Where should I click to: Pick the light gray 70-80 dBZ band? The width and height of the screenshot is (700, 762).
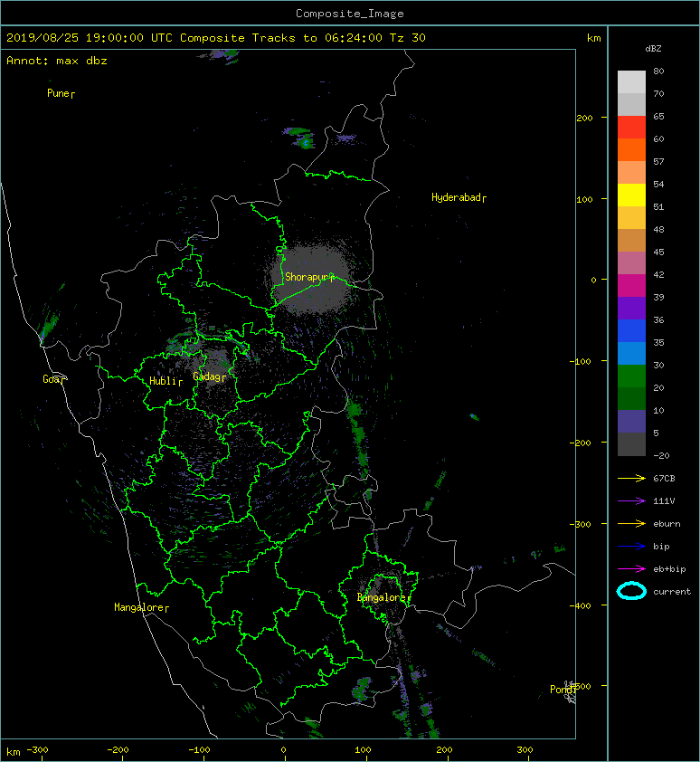pyautogui.click(x=631, y=82)
